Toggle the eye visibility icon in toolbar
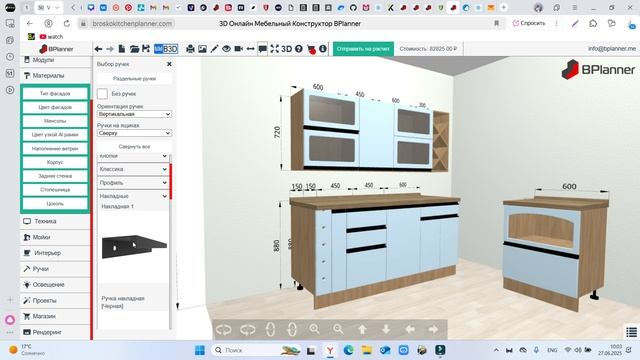 [227, 49]
